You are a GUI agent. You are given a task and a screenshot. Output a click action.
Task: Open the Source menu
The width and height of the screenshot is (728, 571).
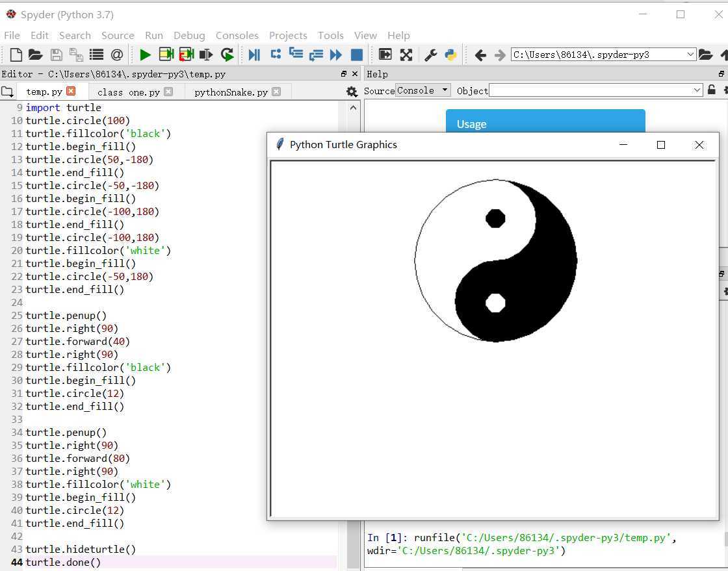point(118,35)
